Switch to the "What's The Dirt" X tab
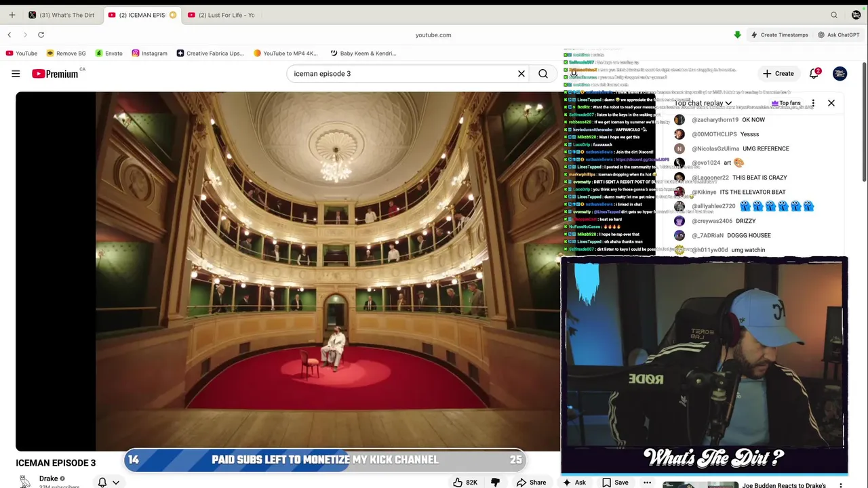This screenshot has height=488, width=868. click(62, 15)
